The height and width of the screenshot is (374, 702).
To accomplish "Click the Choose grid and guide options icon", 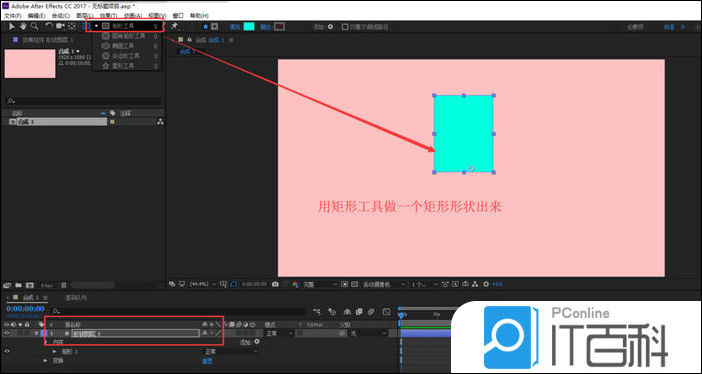I will (224, 284).
